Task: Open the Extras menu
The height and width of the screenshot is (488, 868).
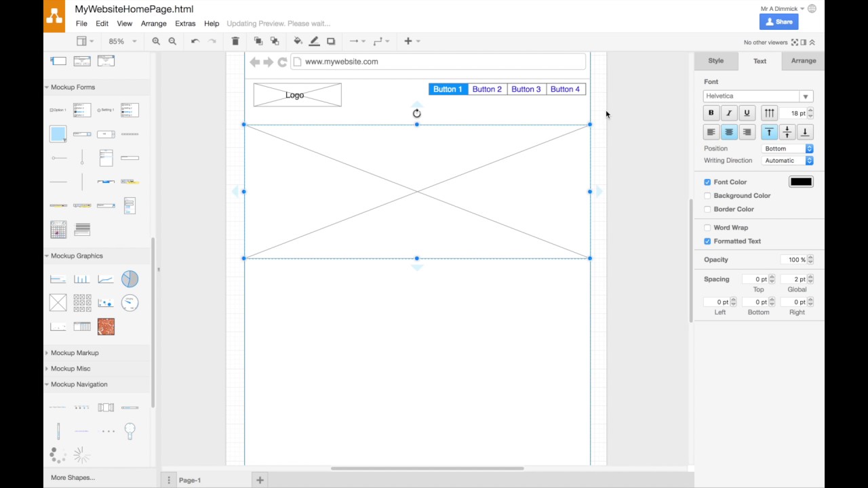Action: [184, 23]
